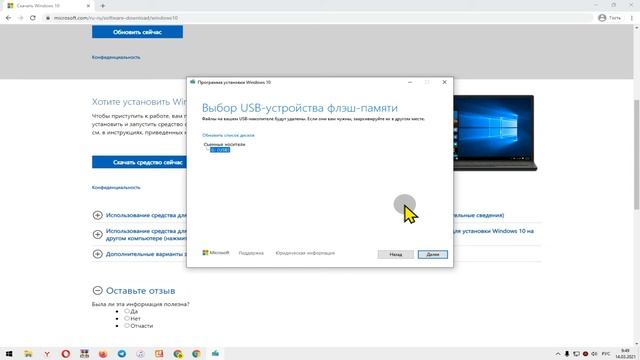
Task: Click the Назад button in the setup dialog
Action: 396,254
